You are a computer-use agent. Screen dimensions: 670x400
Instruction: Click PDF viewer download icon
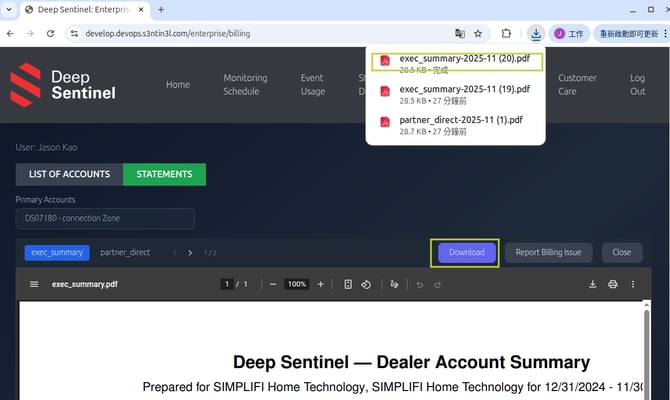(x=593, y=284)
